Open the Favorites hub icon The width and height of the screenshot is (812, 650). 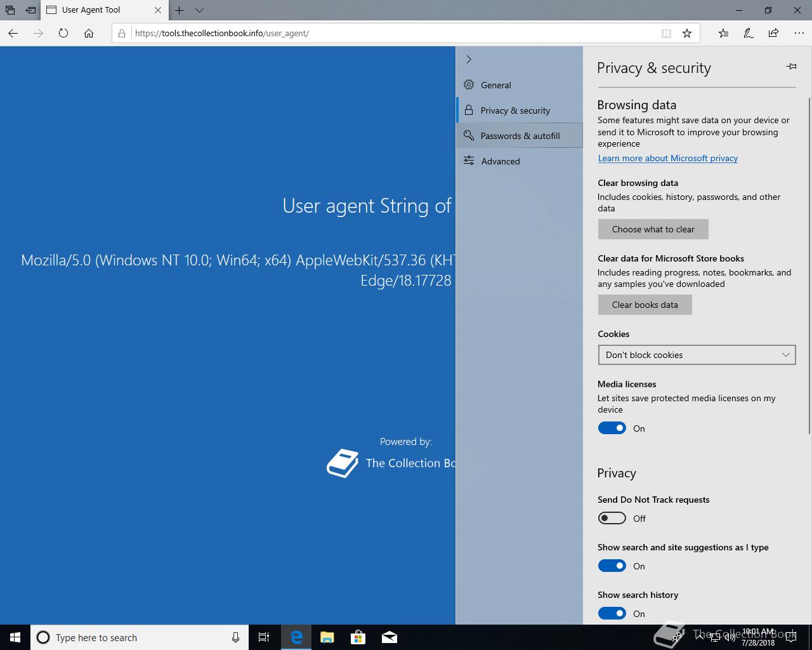coord(723,33)
